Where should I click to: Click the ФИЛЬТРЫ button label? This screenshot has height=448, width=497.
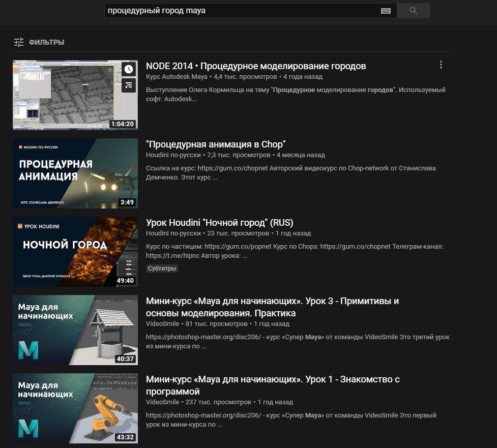tap(46, 42)
